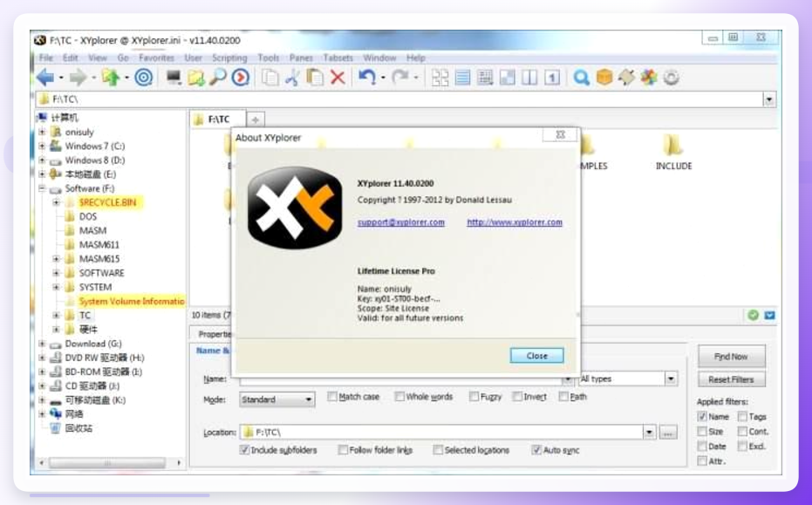Click the green circle status icon

pyautogui.click(x=753, y=315)
